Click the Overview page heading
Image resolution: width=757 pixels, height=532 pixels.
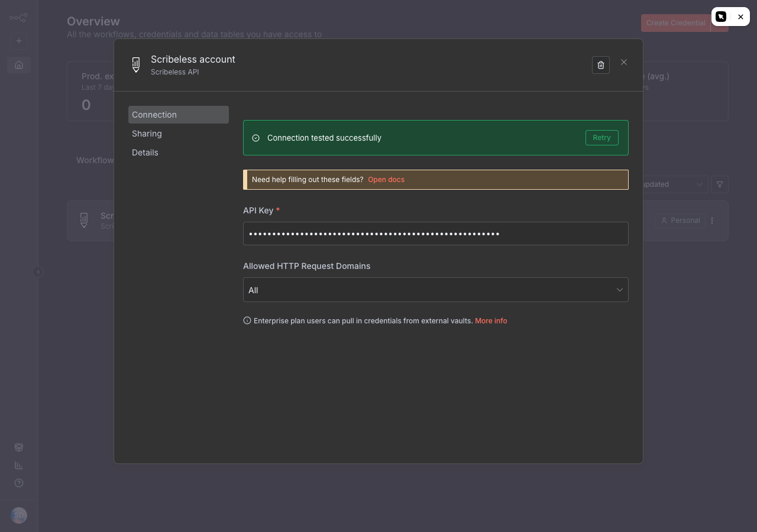[93, 21]
